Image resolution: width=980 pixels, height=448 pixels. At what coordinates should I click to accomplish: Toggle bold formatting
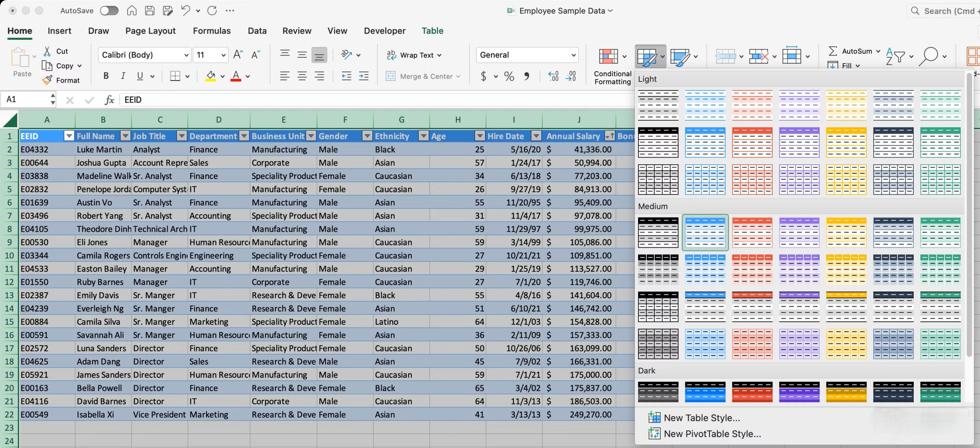pos(106,76)
